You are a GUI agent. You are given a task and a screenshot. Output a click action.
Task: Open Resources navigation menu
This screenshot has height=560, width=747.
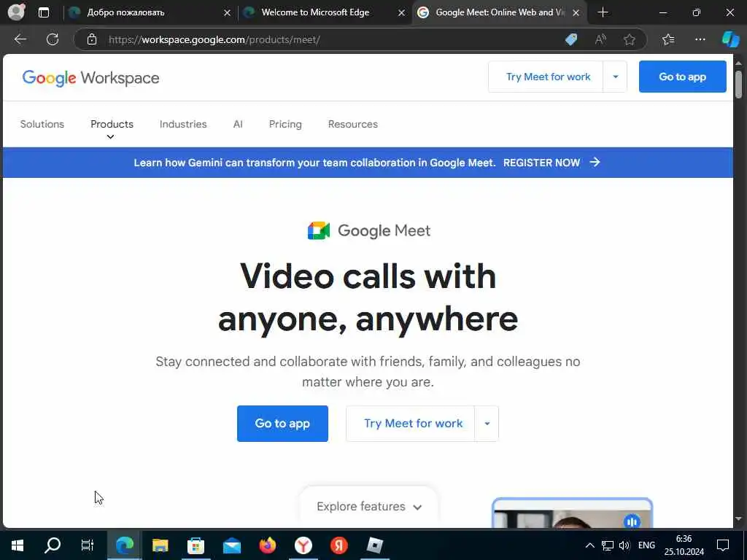[x=352, y=124]
